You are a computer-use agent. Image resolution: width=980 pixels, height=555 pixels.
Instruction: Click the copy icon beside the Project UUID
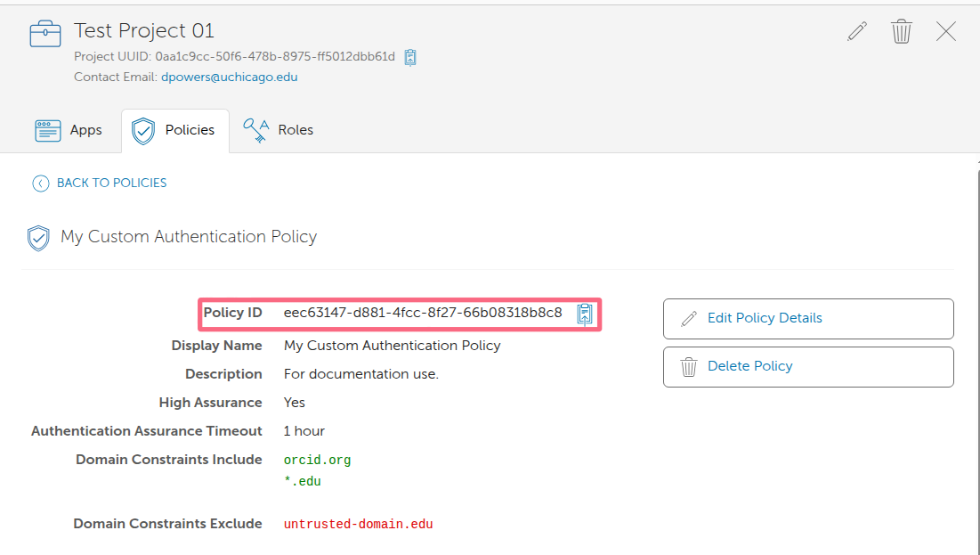(x=410, y=57)
